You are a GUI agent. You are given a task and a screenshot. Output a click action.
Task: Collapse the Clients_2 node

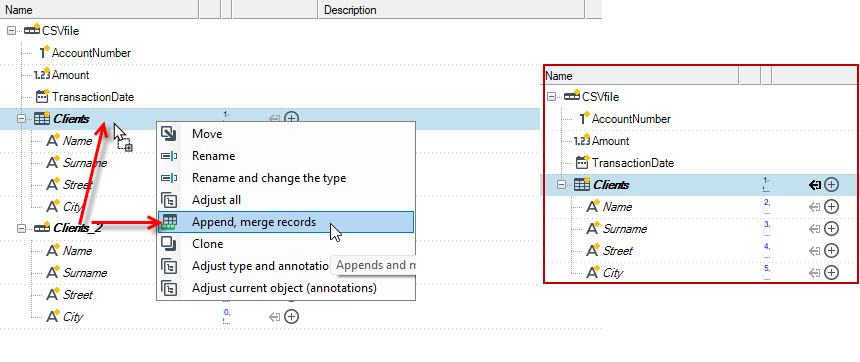click(x=22, y=228)
